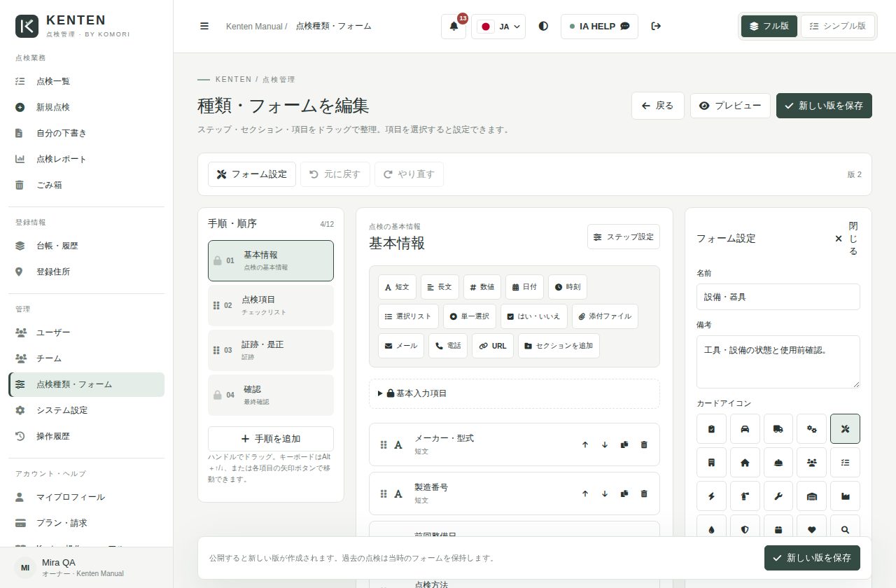Switch to シンプル版 mode

coord(837,27)
